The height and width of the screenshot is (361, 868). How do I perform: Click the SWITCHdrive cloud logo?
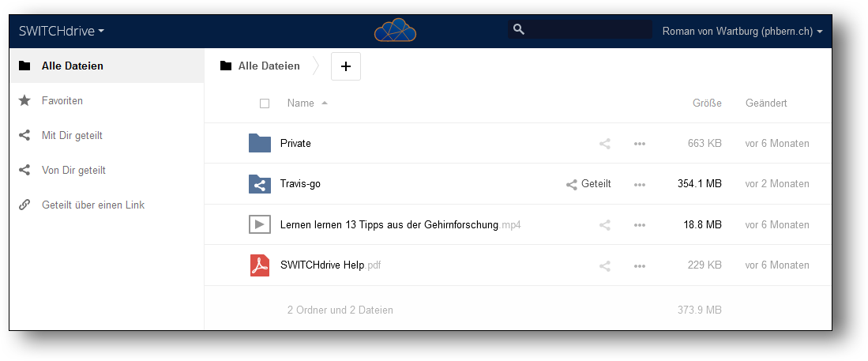(x=395, y=31)
